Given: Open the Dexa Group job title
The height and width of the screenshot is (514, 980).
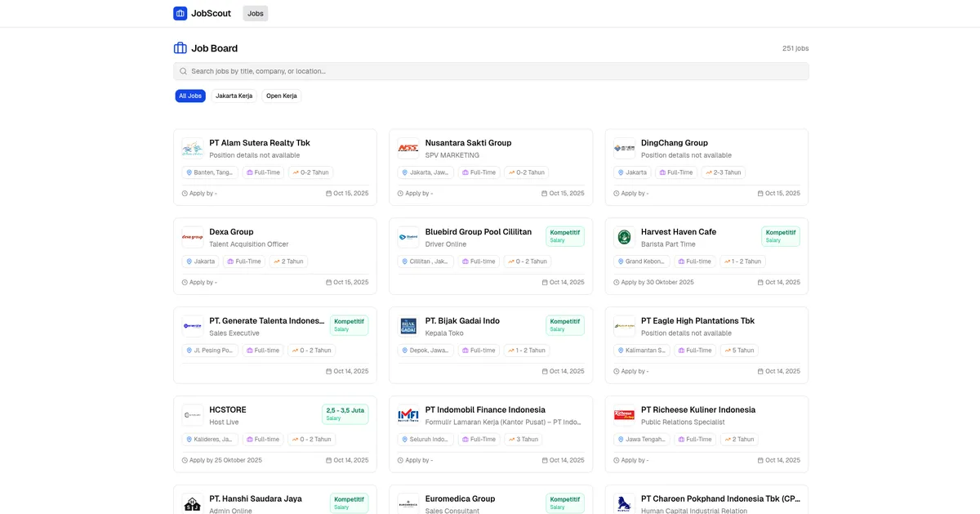Looking at the screenshot, I should pyautogui.click(x=231, y=232).
